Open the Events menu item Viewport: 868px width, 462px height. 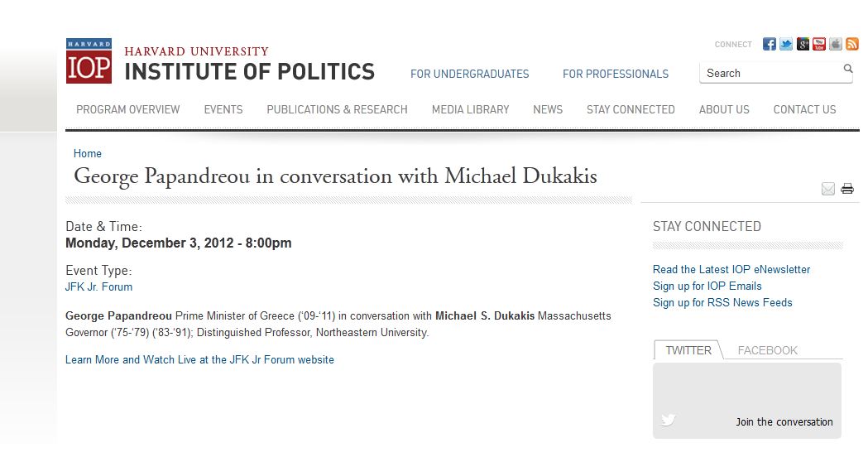pos(223,109)
